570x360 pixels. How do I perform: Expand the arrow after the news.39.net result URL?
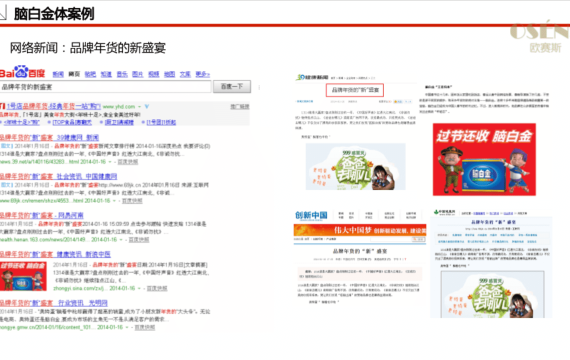[x=110, y=162]
